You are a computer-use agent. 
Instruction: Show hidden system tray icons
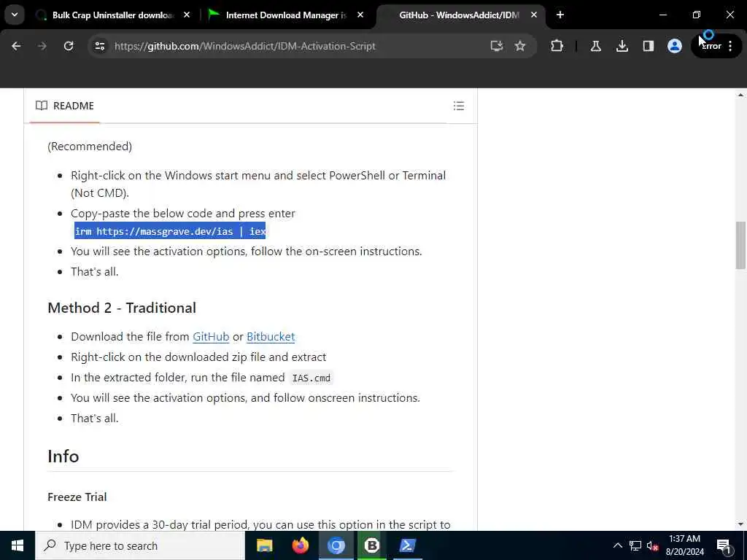click(x=617, y=545)
